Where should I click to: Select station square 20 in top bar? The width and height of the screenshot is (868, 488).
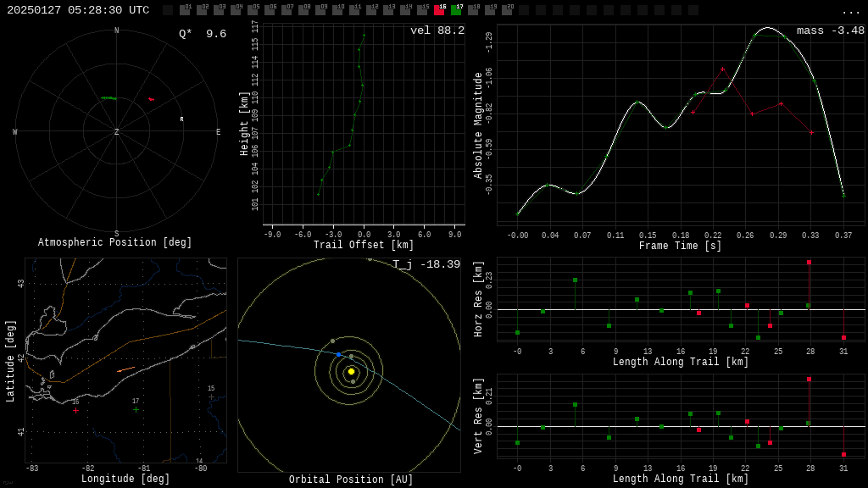(x=507, y=10)
